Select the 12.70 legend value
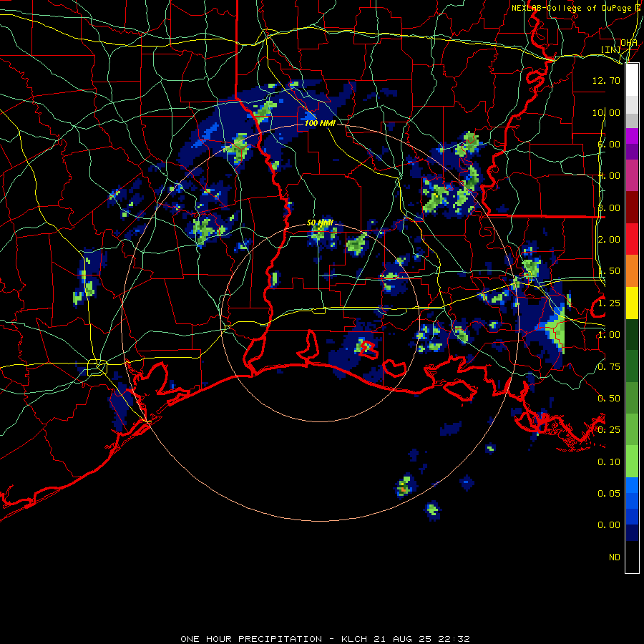 coord(606,80)
